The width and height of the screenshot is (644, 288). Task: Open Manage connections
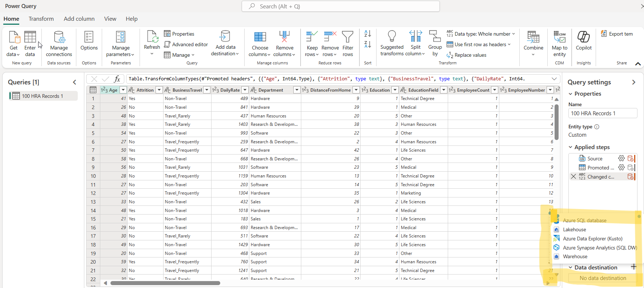59,44
